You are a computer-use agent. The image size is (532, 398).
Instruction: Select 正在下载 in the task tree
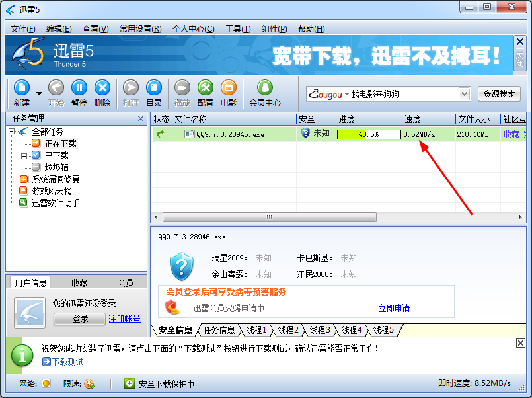61,143
